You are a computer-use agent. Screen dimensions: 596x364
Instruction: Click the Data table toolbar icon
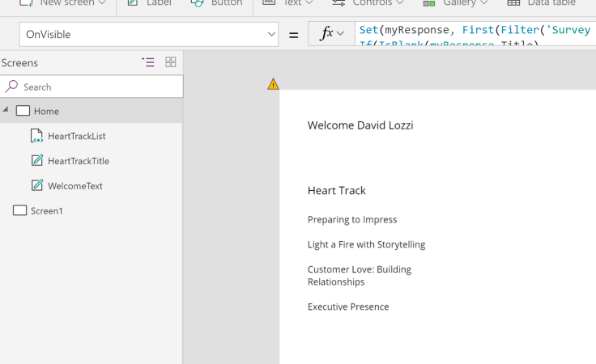click(513, 3)
